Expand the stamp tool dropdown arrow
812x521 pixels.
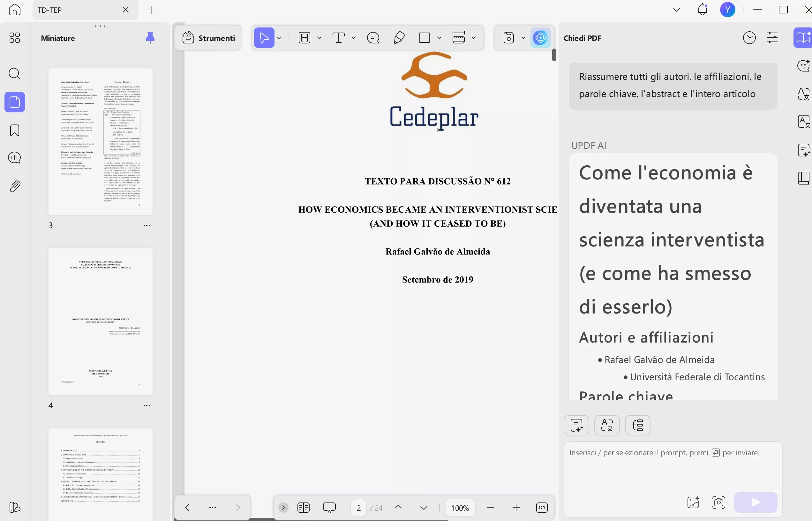click(x=523, y=38)
